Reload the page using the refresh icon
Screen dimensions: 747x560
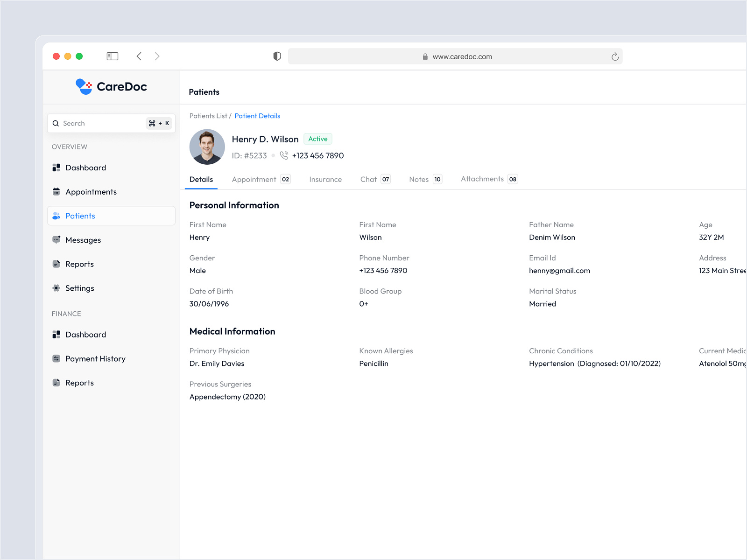(x=615, y=56)
